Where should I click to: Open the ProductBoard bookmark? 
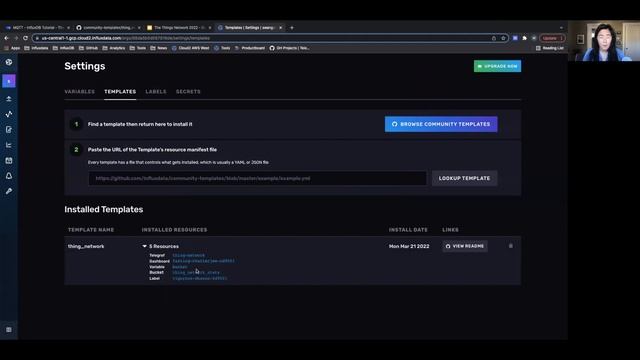249,48
